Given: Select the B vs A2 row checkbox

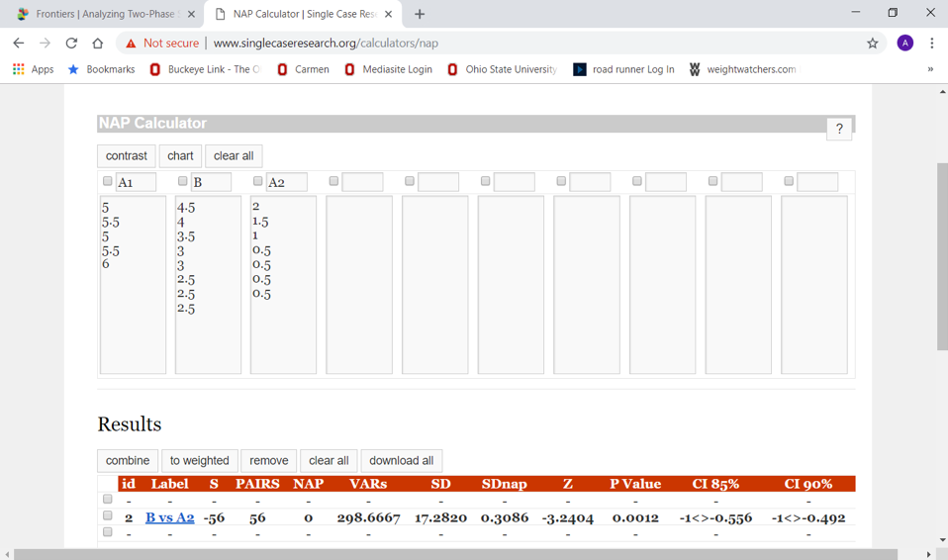Looking at the screenshot, I should click(108, 515).
